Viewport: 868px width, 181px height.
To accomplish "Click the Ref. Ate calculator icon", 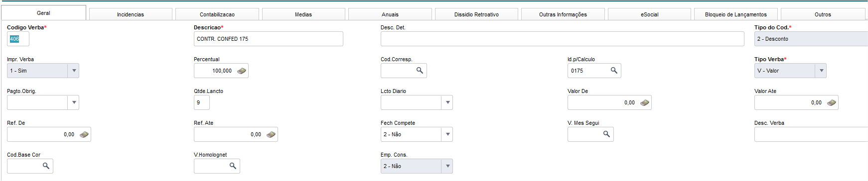I will click(x=271, y=134).
